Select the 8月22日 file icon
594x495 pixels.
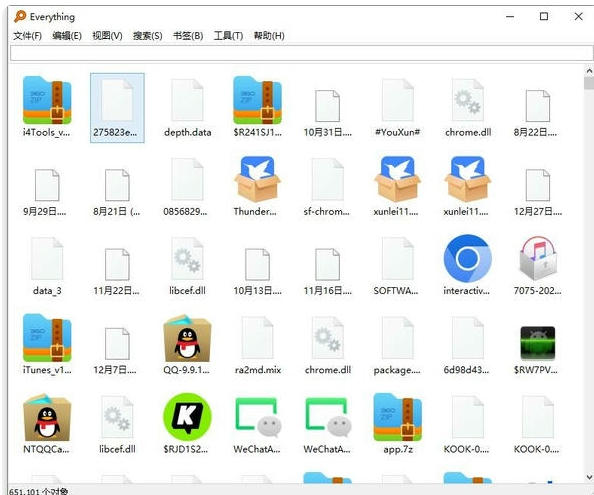click(538, 106)
